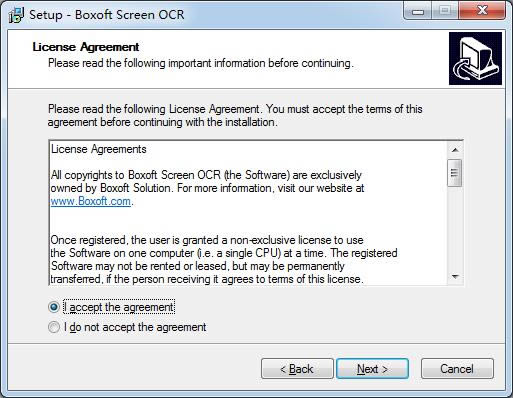Screen dimensions: 513x398
Task: Click the license scrollbar up arrow
Action: click(x=455, y=150)
